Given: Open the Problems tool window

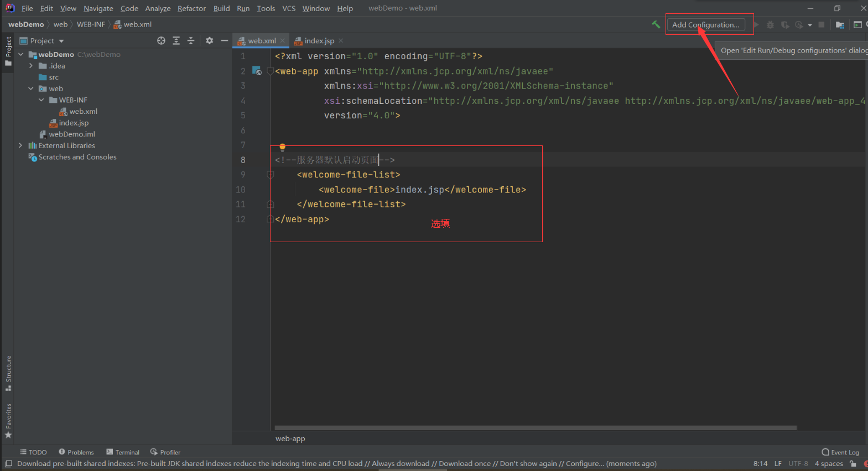Looking at the screenshot, I should 76,452.
